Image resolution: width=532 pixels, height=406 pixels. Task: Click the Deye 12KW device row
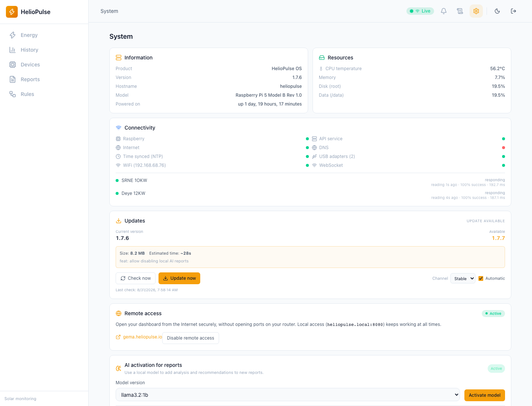310,195
